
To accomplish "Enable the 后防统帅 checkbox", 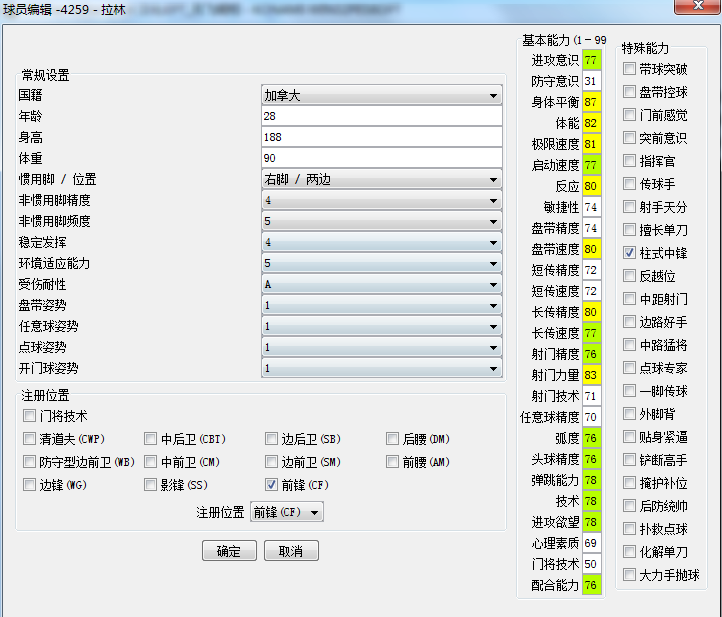I will point(629,506).
